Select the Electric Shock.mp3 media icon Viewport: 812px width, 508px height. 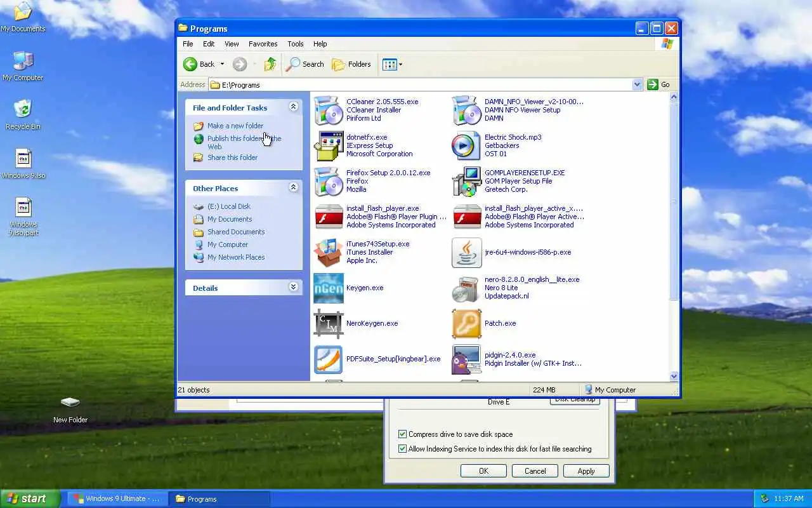[x=467, y=145]
